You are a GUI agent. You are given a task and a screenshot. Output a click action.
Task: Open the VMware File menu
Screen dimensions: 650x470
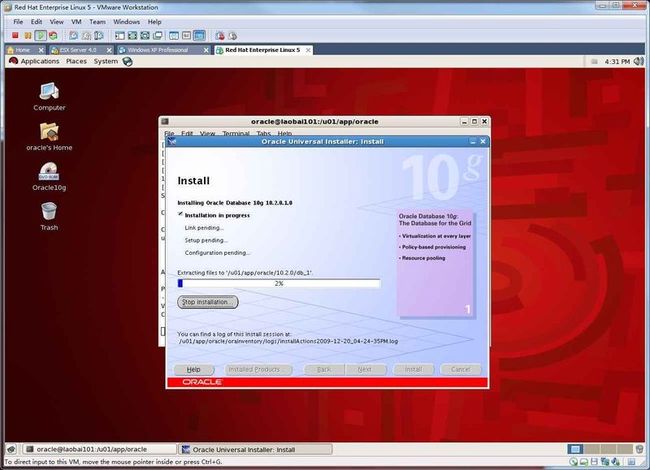click(x=18, y=22)
